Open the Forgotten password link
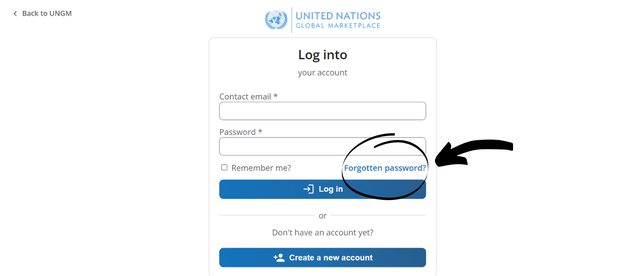Image resolution: width=644 pixels, height=276 pixels. (x=385, y=168)
